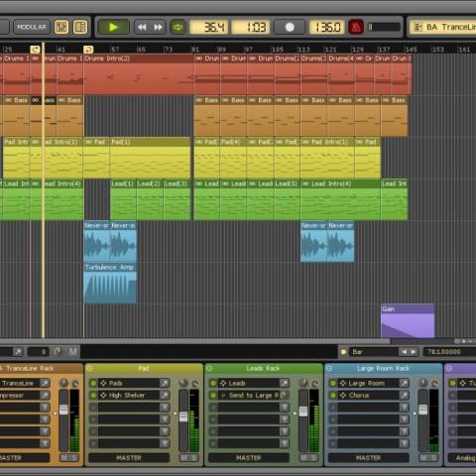
Task: Open the Compressor editor arrow in TranceLine Rack
Action: (x=45, y=395)
